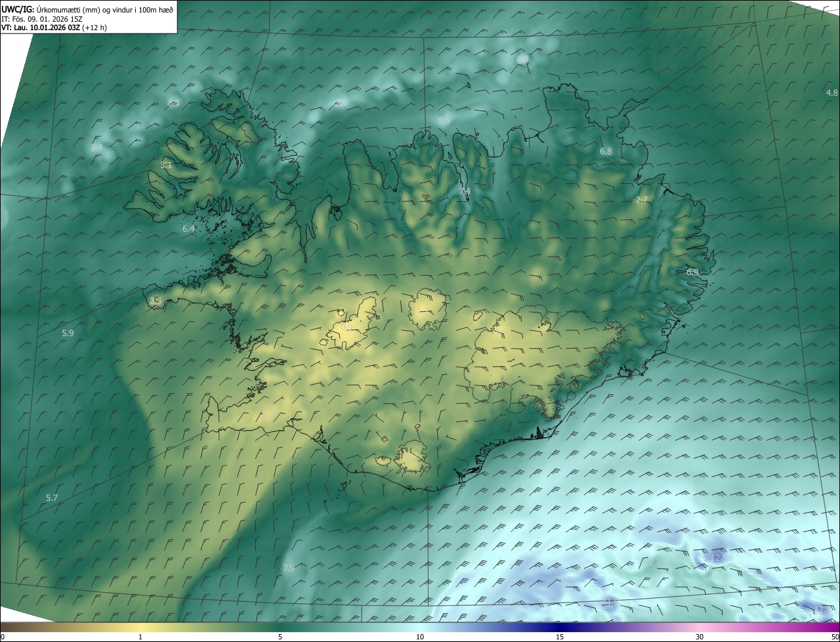Click the 1 tick on colour scale
The width and height of the screenshot is (840, 642).
140,637
